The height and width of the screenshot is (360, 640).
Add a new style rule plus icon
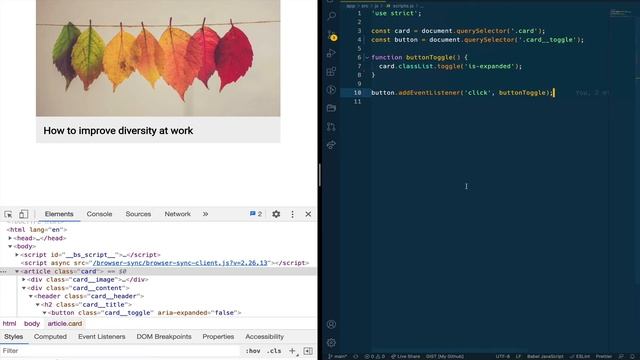pos(292,351)
